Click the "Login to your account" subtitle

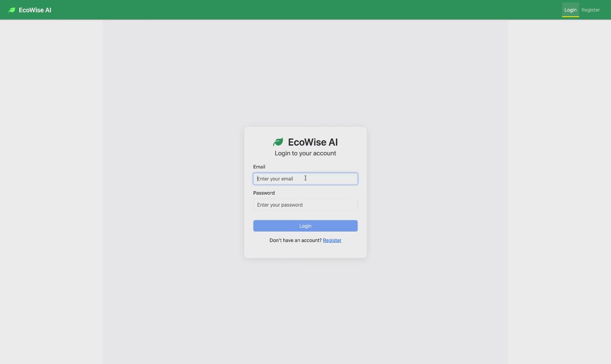pos(305,153)
